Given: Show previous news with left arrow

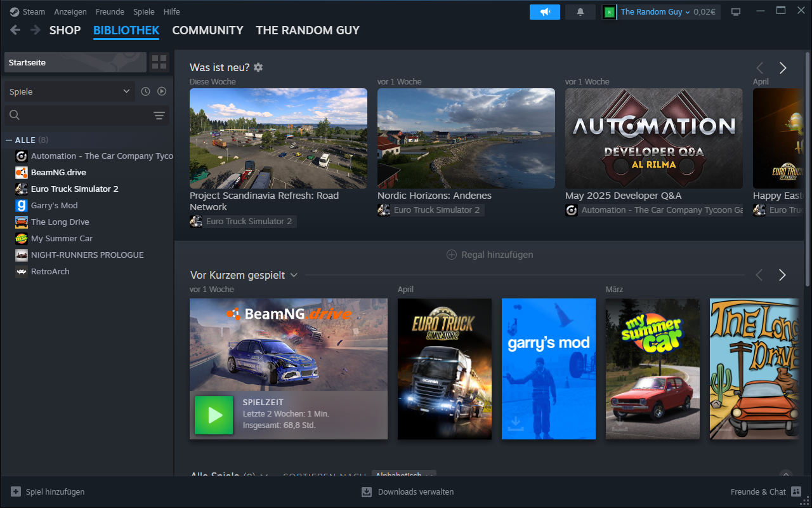Looking at the screenshot, I should (759, 68).
